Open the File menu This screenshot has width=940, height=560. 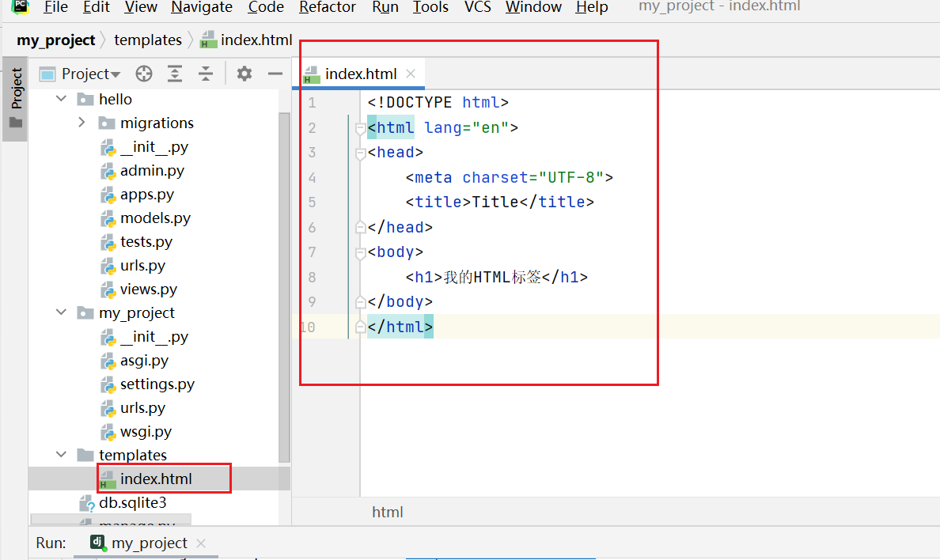point(55,7)
